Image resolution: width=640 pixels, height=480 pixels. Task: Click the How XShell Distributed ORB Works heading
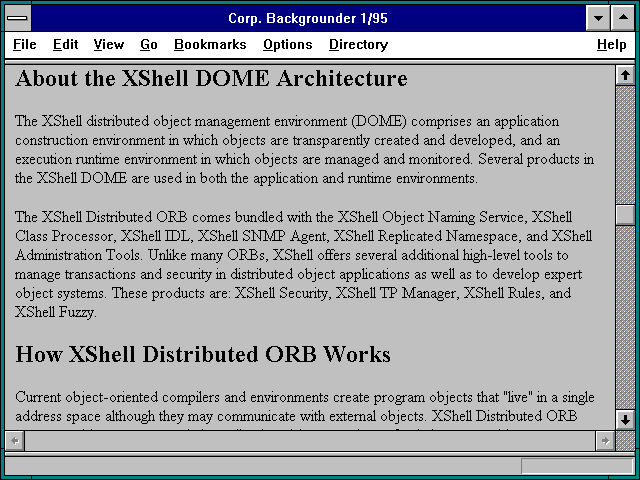point(203,354)
